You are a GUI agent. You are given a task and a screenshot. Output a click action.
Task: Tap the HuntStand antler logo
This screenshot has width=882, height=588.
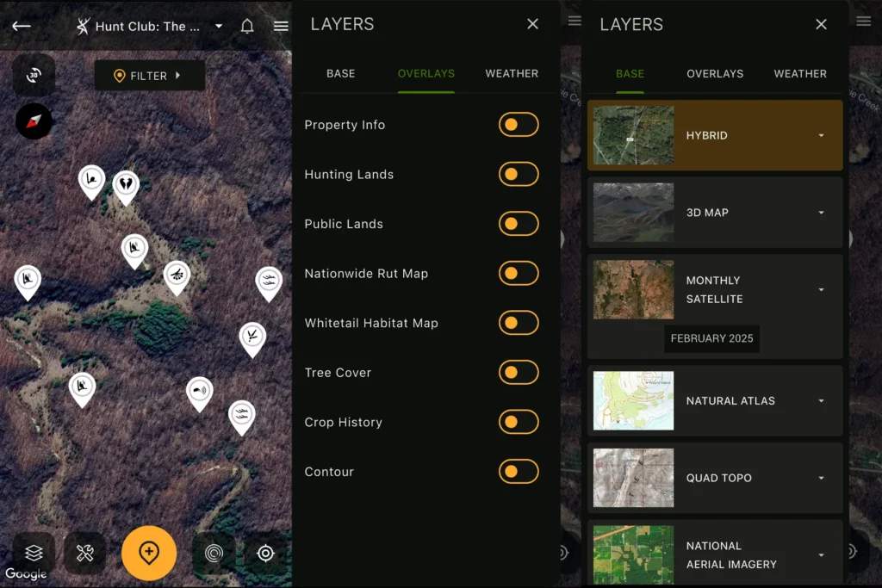(83, 26)
